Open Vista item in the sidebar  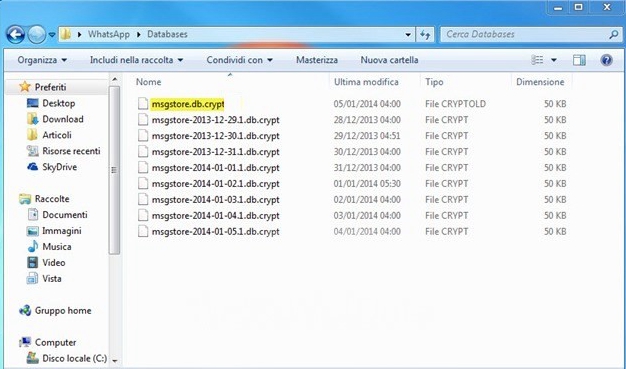pos(52,278)
